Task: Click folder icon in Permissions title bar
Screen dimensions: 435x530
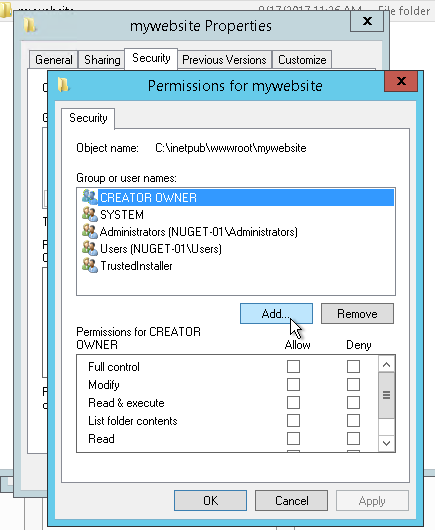Action: 63,85
